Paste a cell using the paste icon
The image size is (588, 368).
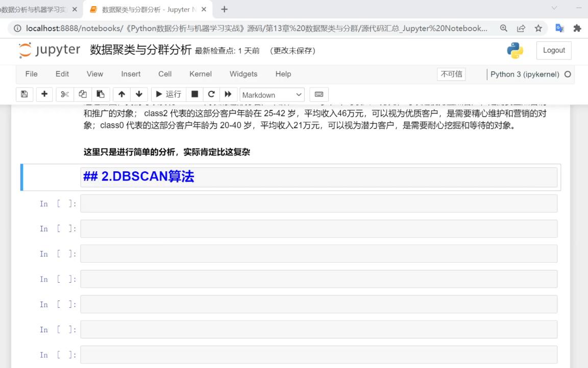pyautogui.click(x=100, y=94)
